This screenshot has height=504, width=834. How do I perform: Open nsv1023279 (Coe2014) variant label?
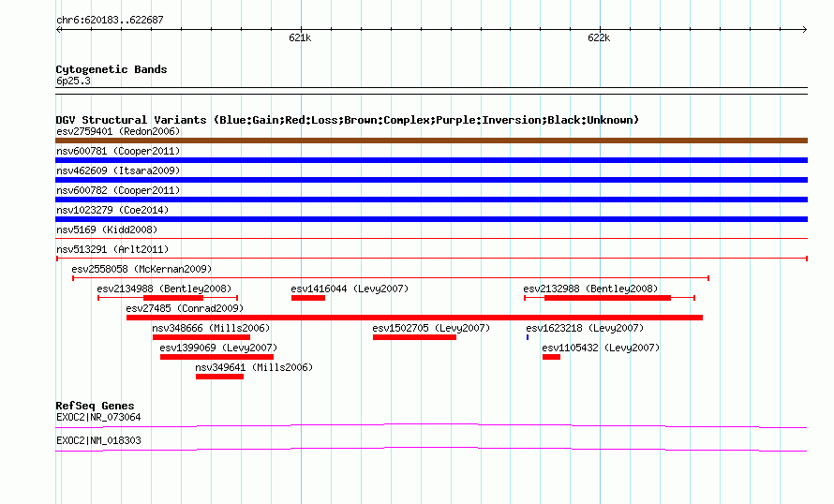tap(112, 210)
